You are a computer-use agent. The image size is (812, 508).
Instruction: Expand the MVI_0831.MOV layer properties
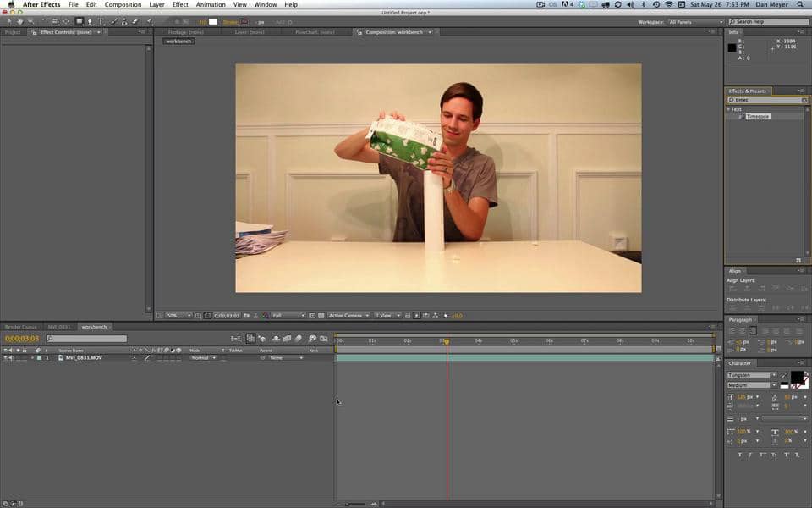pos(32,357)
